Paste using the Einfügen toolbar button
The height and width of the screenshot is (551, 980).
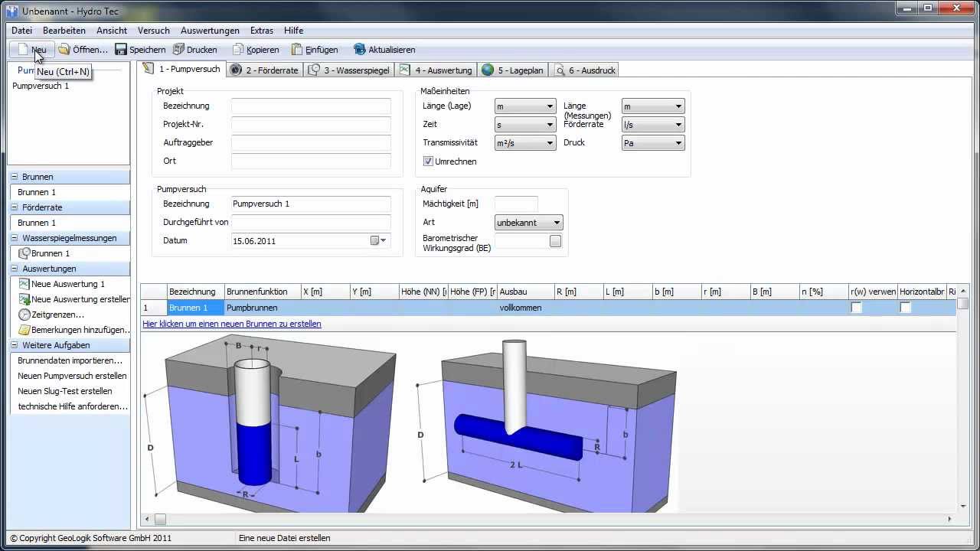[x=315, y=50]
